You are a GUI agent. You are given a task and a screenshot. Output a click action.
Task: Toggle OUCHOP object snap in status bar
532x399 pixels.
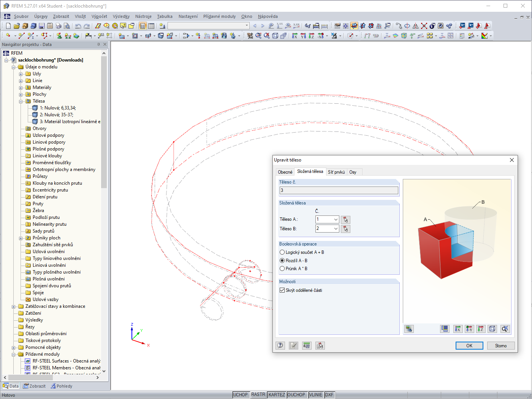[x=296, y=395]
